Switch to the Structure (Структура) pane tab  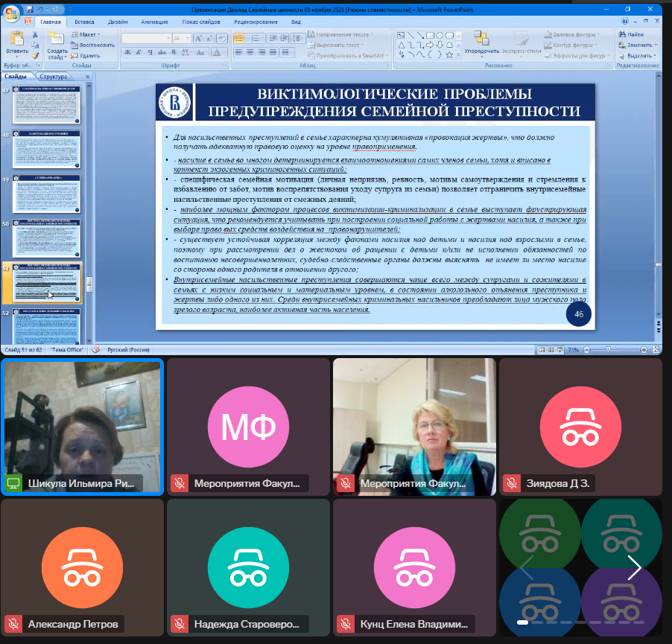pos(54,77)
